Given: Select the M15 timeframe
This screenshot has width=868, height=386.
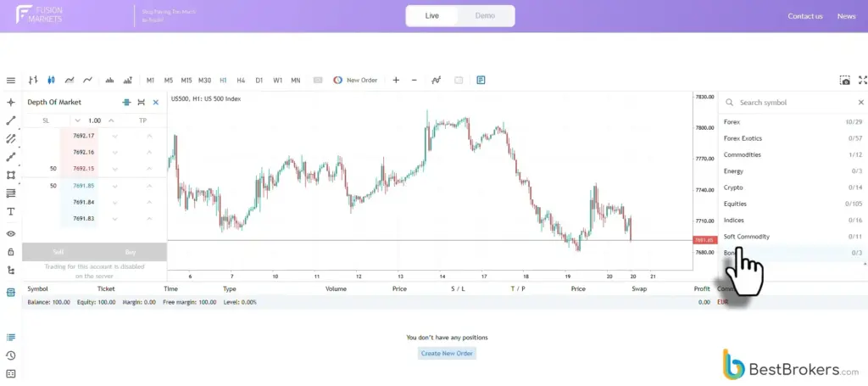Looking at the screenshot, I should (x=186, y=81).
